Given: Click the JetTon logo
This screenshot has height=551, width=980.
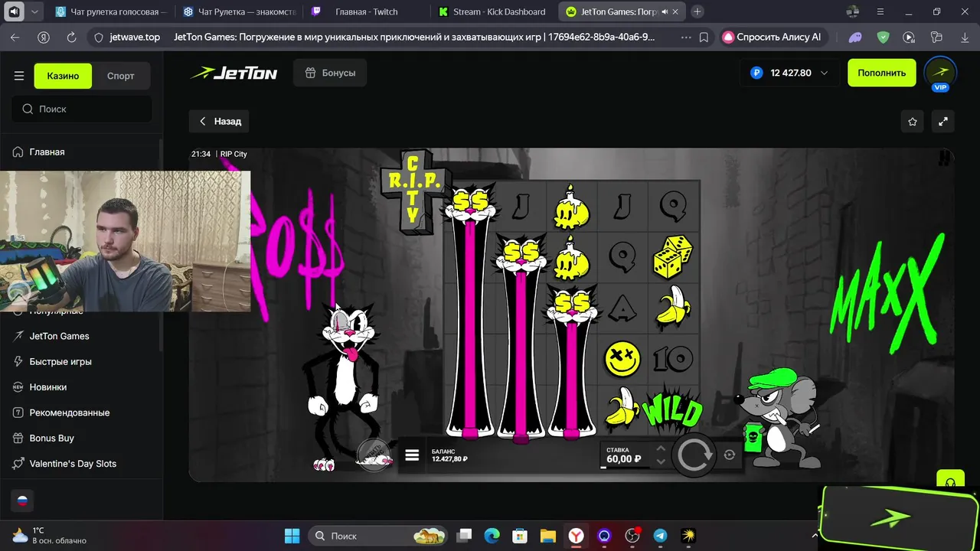Looking at the screenshot, I should 234,73.
